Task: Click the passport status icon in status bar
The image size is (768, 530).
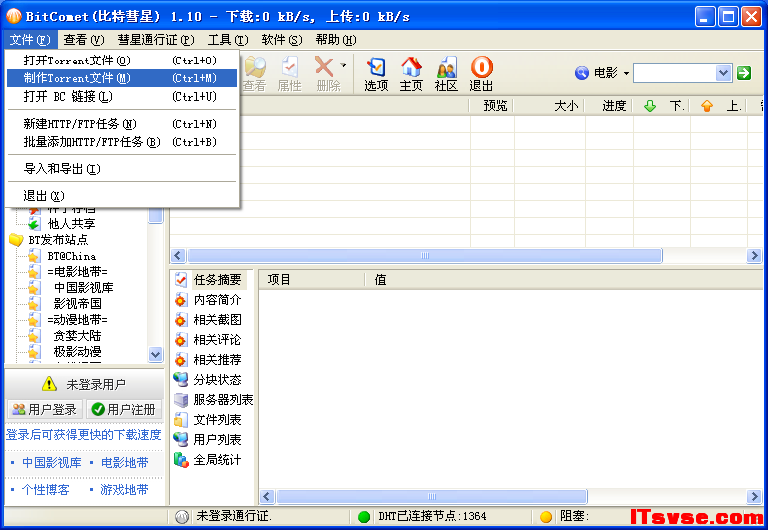Action: pyautogui.click(x=182, y=517)
